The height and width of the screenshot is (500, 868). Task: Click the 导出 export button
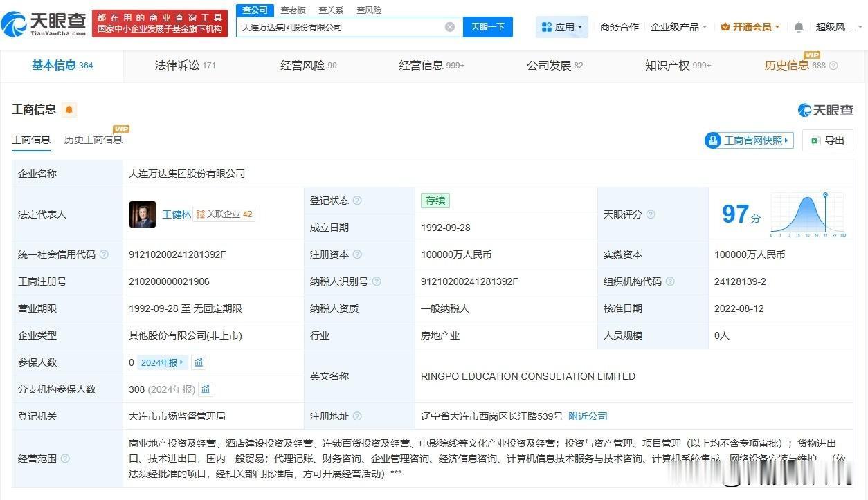point(828,140)
